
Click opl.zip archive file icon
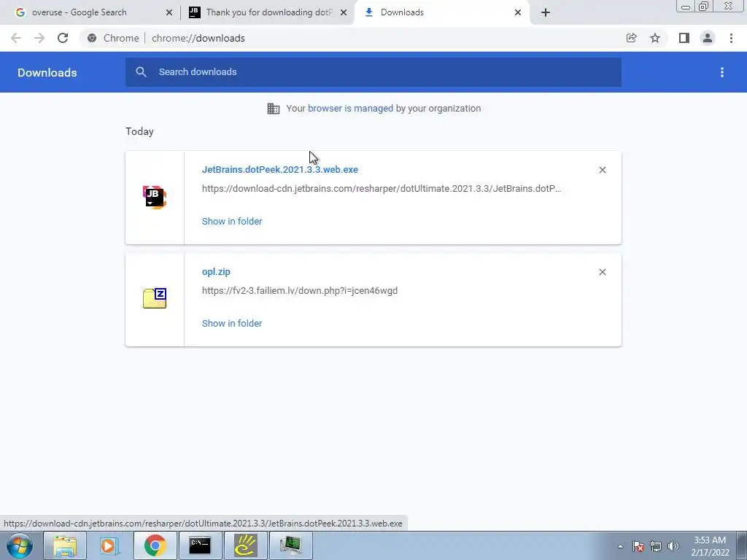(155, 298)
